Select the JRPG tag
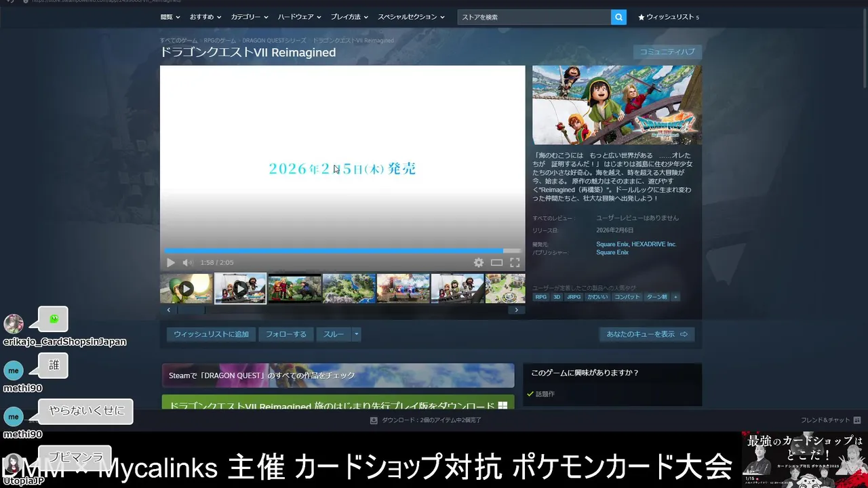868x488 pixels. 574,297
